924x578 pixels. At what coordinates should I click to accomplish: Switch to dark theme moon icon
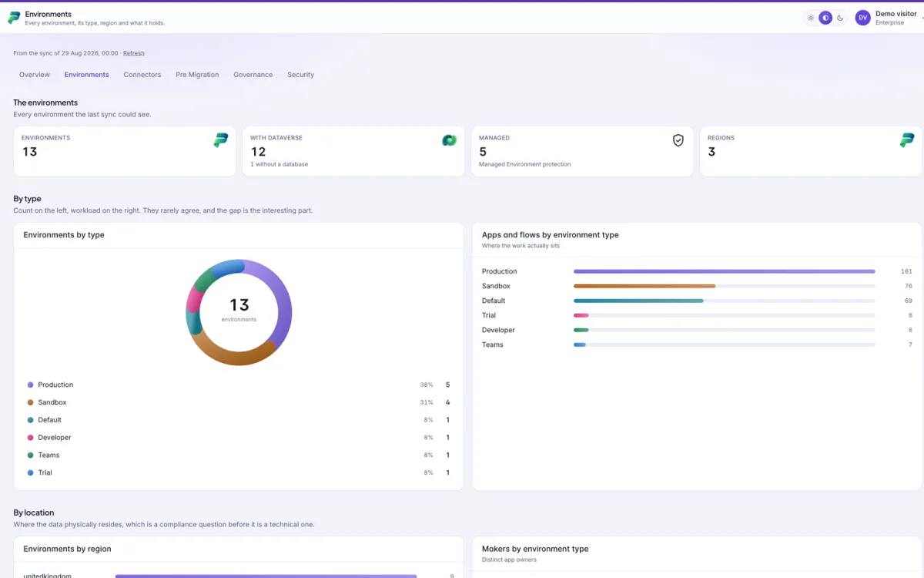point(840,18)
